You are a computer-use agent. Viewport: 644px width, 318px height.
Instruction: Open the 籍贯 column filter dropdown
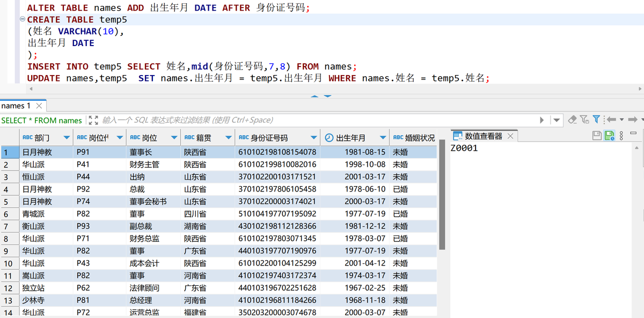point(229,138)
